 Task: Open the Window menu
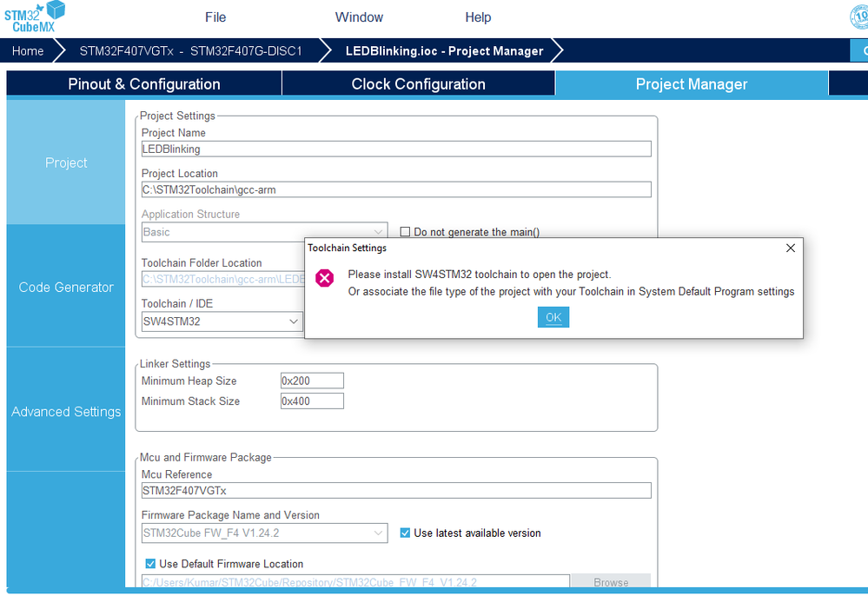pyautogui.click(x=359, y=17)
